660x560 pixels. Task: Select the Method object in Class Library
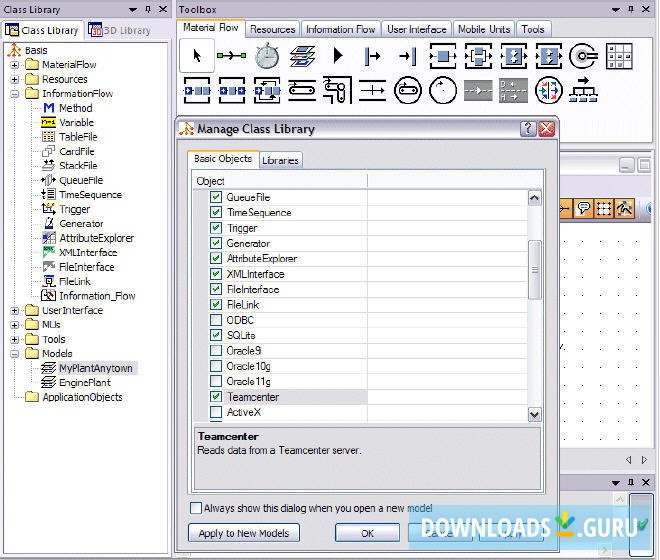click(x=75, y=108)
